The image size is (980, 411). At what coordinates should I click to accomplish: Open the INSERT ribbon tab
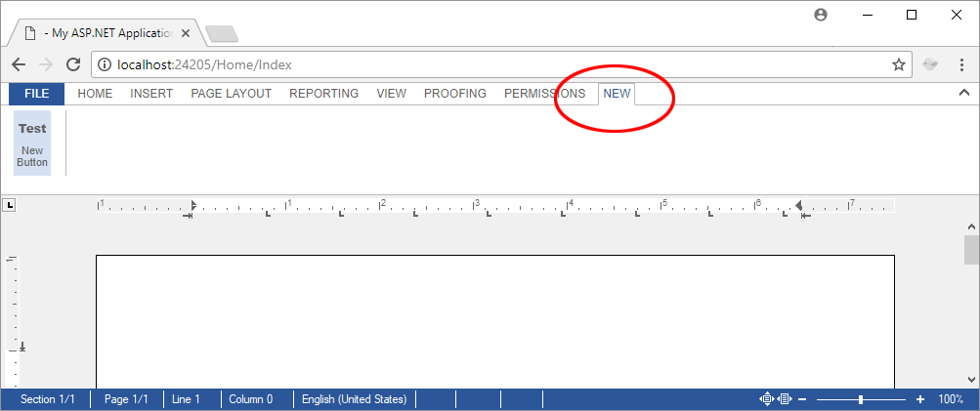point(151,94)
